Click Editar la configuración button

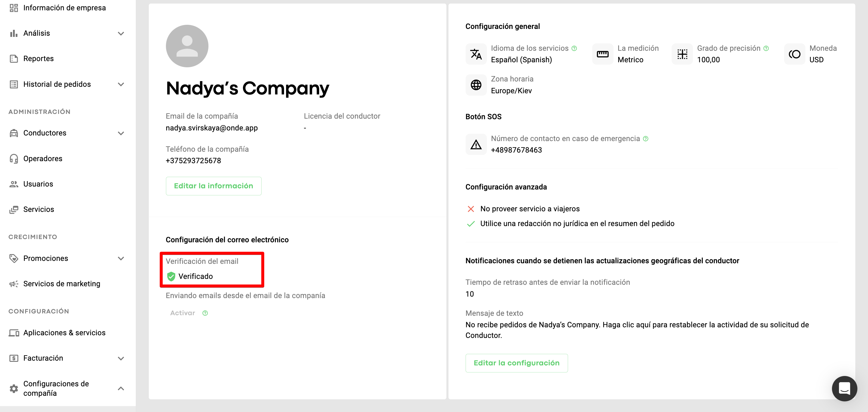[x=516, y=363]
